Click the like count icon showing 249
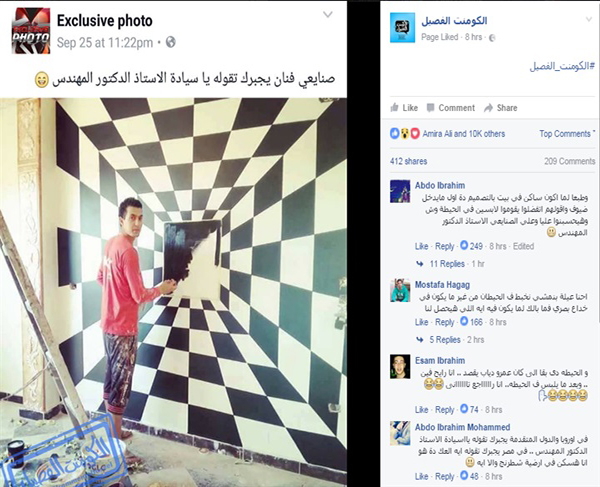The height and width of the screenshot is (487, 600). coord(464,245)
